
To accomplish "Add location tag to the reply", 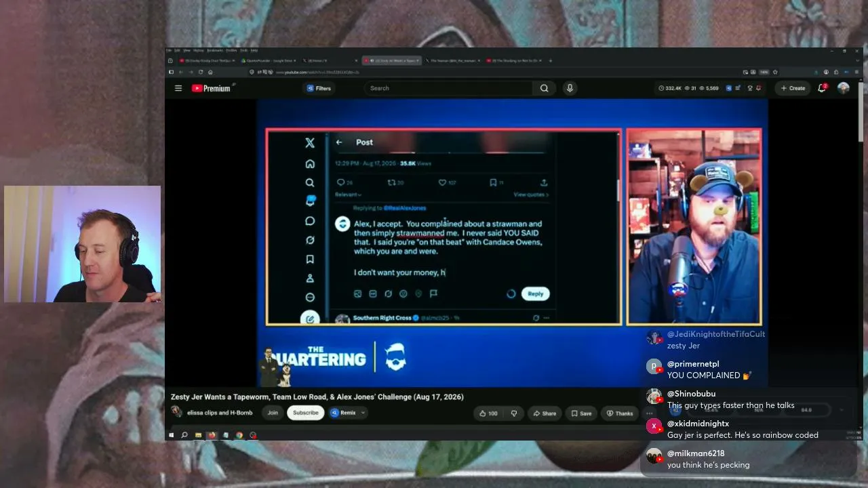I will click(x=418, y=293).
